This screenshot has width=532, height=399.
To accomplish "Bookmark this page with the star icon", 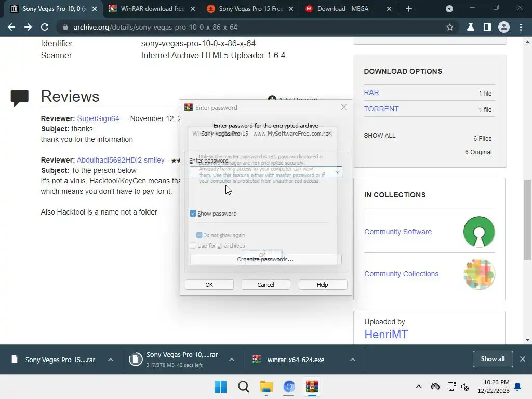I will tap(450, 27).
